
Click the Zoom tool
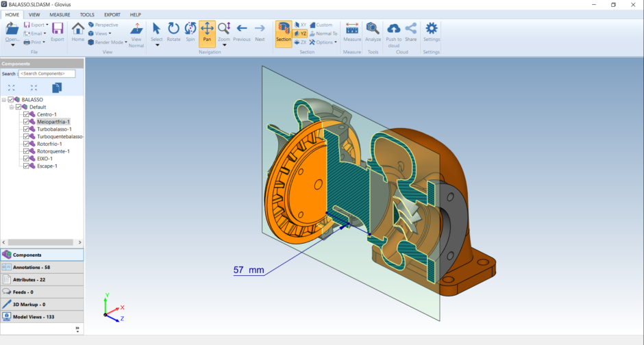click(224, 32)
